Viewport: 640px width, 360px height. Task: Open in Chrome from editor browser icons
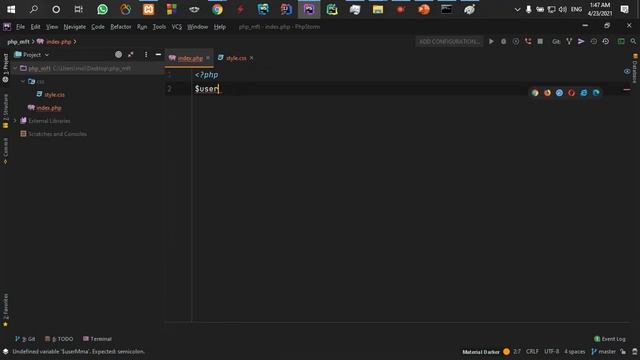535,93
